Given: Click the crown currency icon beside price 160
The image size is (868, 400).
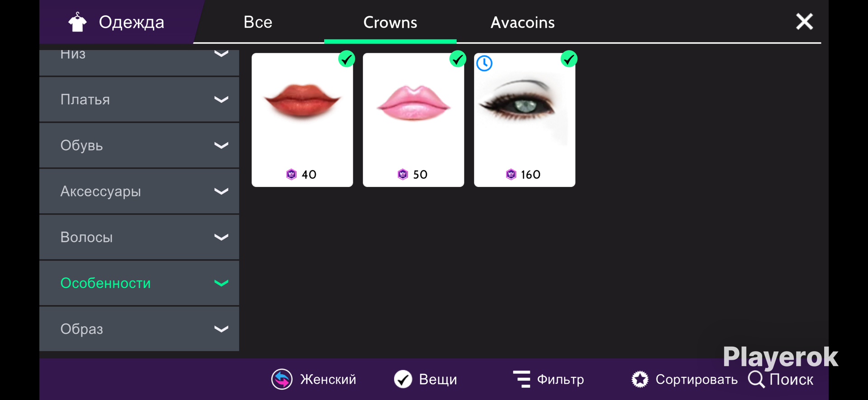Looking at the screenshot, I should tap(511, 174).
